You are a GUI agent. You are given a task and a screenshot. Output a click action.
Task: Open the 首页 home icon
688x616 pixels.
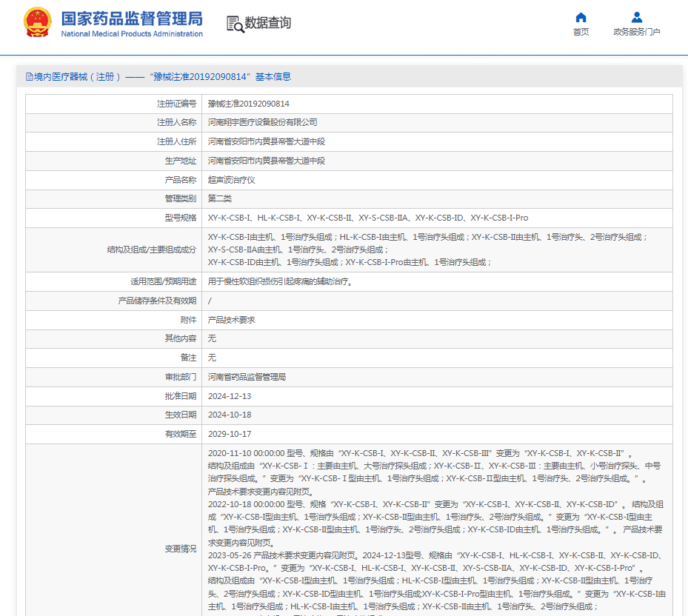pos(581,18)
